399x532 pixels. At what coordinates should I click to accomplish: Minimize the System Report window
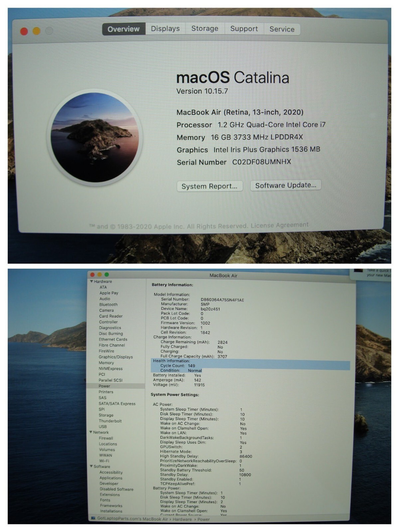coord(99,275)
